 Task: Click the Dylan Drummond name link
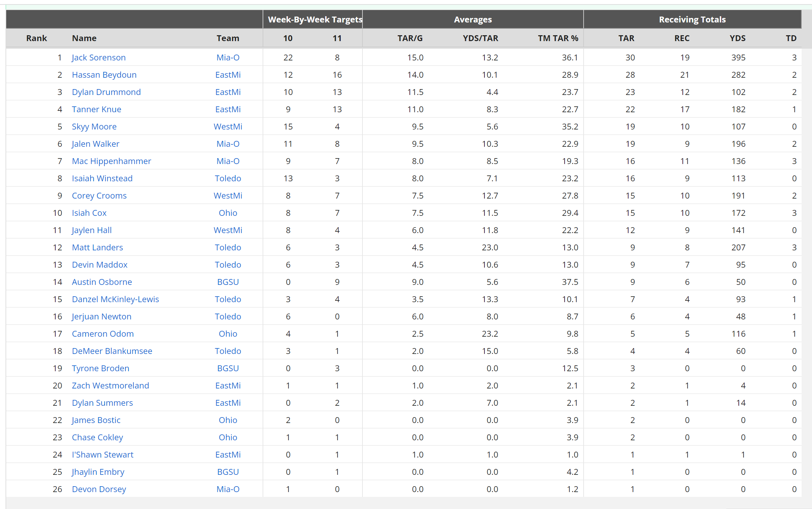click(x=106, y=92)
